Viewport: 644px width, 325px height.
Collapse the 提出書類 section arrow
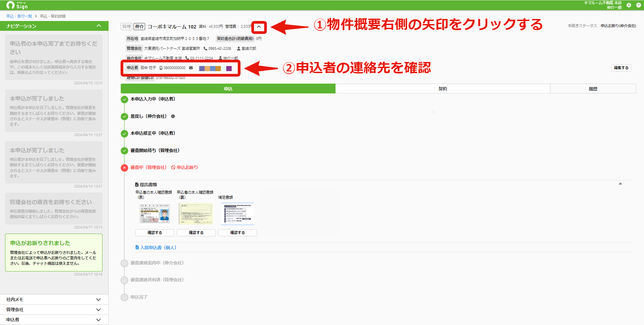tap(620, 184)
